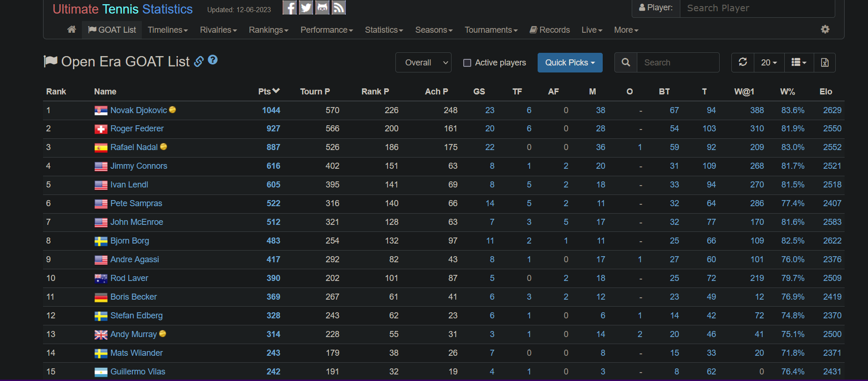The image size is (868, 381).
Task: Expand the Timelines menu
Action: pos(168,30)
